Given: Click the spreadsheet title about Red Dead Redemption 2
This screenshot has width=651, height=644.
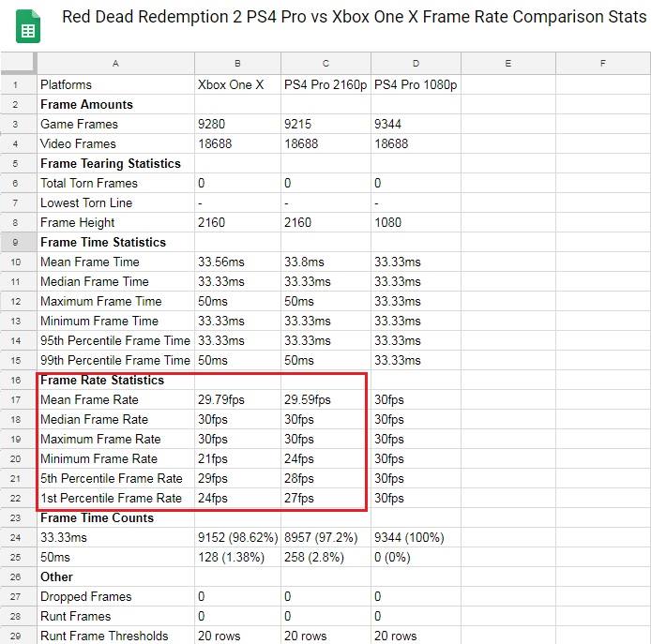Looking at the screenshot, I should coord(355,17).
